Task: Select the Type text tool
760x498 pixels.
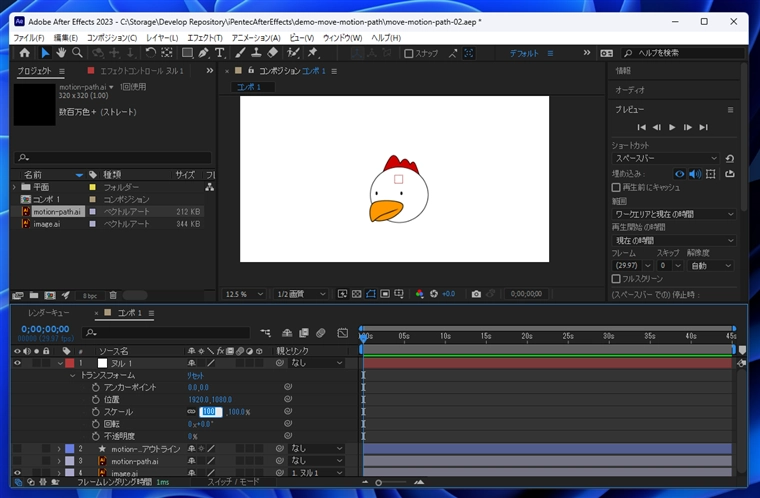Action: 220,53
